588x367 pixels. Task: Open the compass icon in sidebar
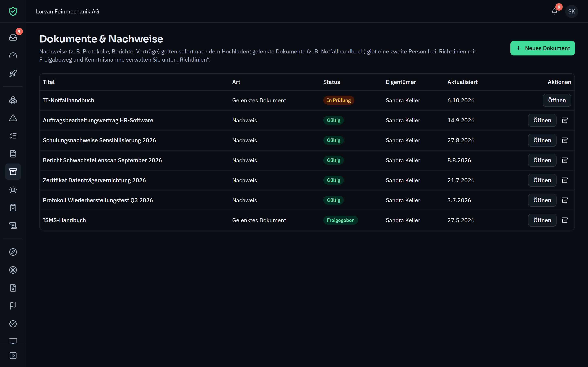pyautogui.click(x=13, y=252)
